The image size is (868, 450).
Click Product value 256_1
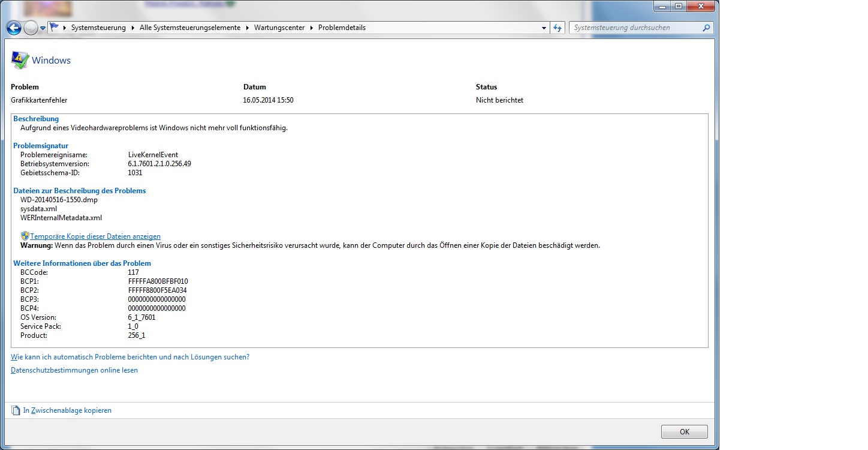[136, 335]
